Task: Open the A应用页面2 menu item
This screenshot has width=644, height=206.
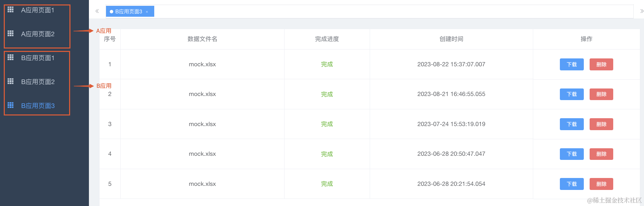Action: pyautogui.click(x=38, y=34)
